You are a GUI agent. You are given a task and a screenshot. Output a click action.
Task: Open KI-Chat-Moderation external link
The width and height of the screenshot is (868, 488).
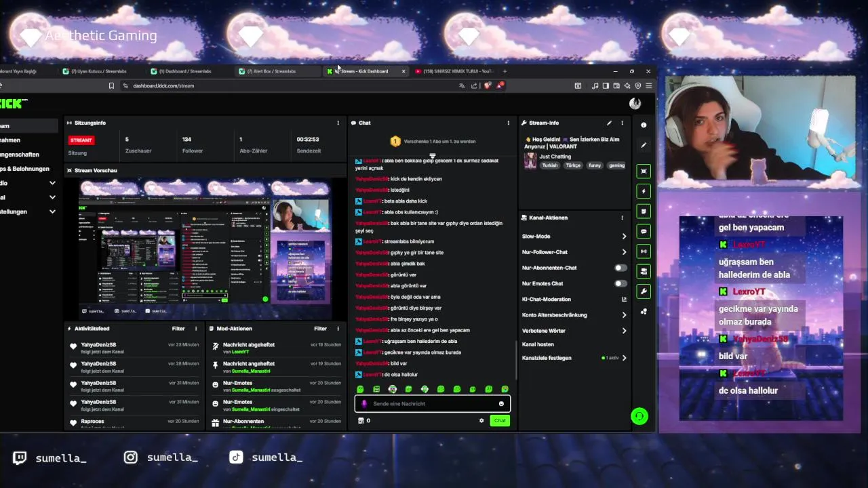624,300
